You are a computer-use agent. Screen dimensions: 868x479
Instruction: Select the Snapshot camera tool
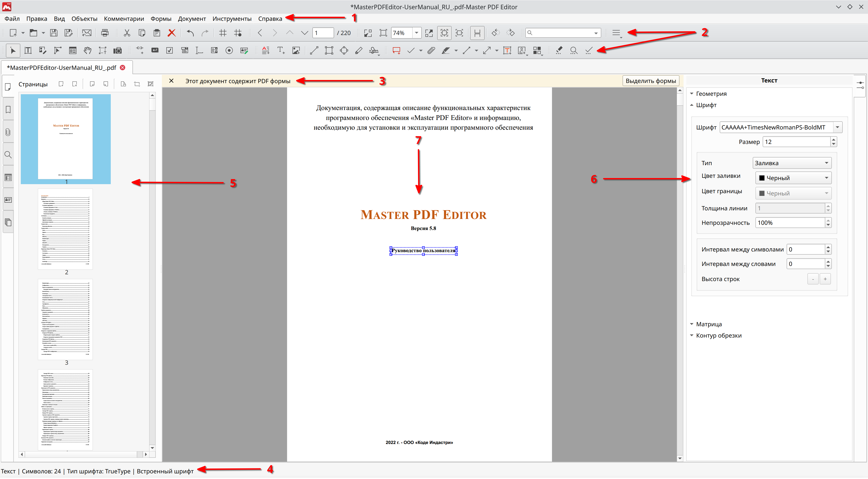[x=117, y=51]
